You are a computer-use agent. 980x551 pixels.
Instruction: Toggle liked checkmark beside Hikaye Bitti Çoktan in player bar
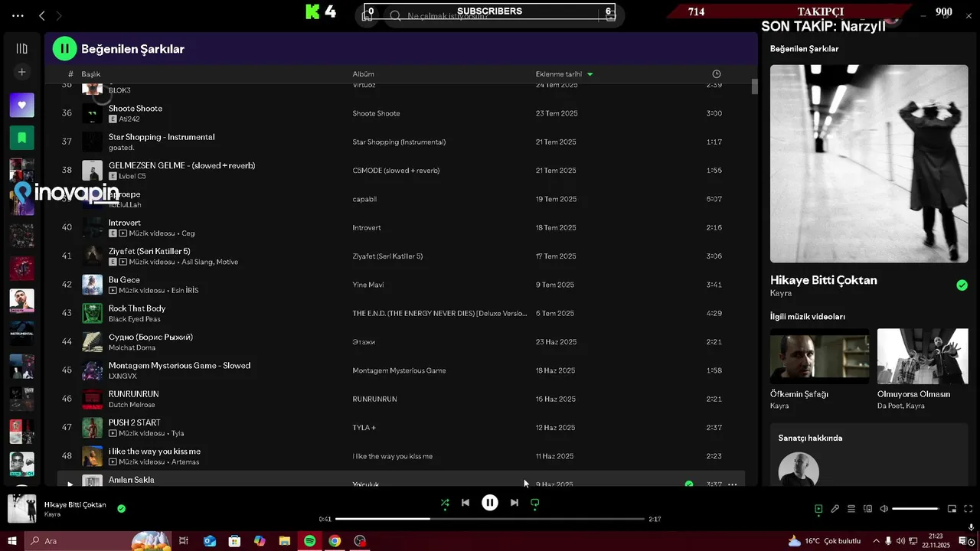click(x=121, y=508)
